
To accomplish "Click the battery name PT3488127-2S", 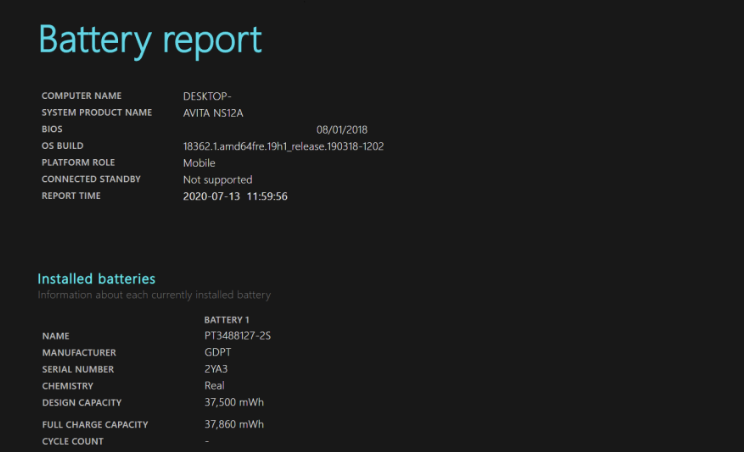I will coord(238,336).
